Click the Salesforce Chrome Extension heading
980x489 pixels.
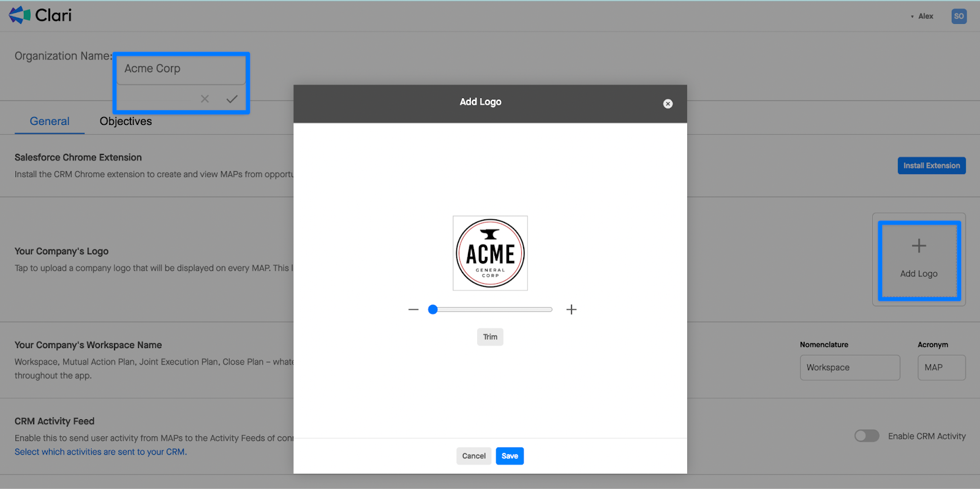(78, 157)
